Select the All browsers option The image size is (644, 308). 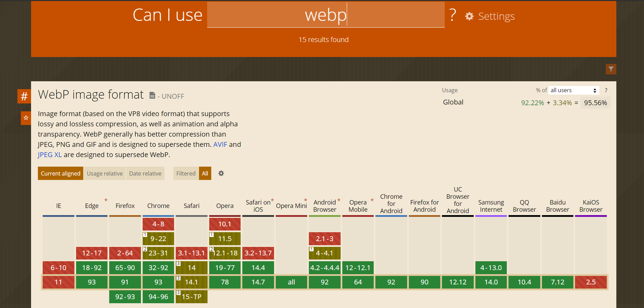click(205, 173)
